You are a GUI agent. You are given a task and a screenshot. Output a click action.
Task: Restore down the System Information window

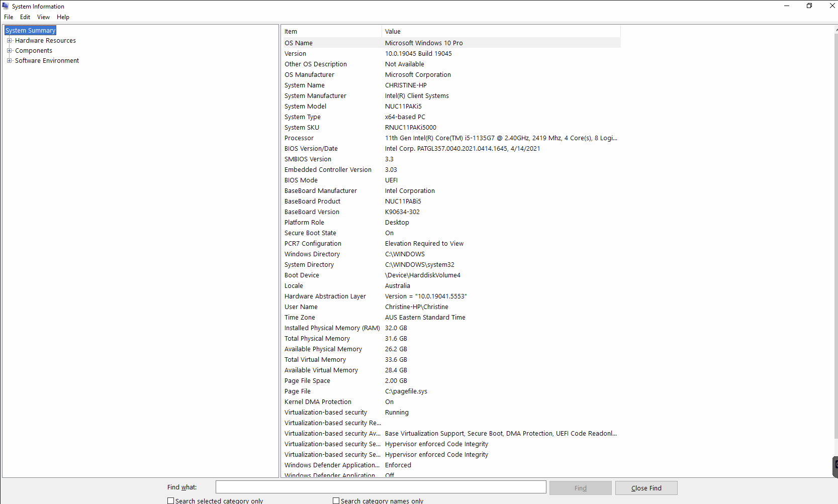(x=809, y=6)
